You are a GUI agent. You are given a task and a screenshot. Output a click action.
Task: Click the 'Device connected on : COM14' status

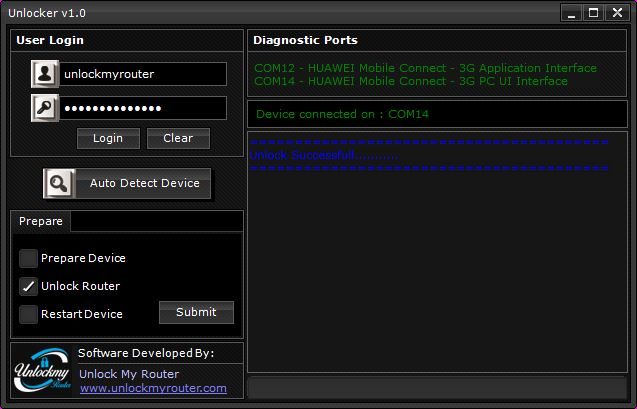tap(342, 114)
